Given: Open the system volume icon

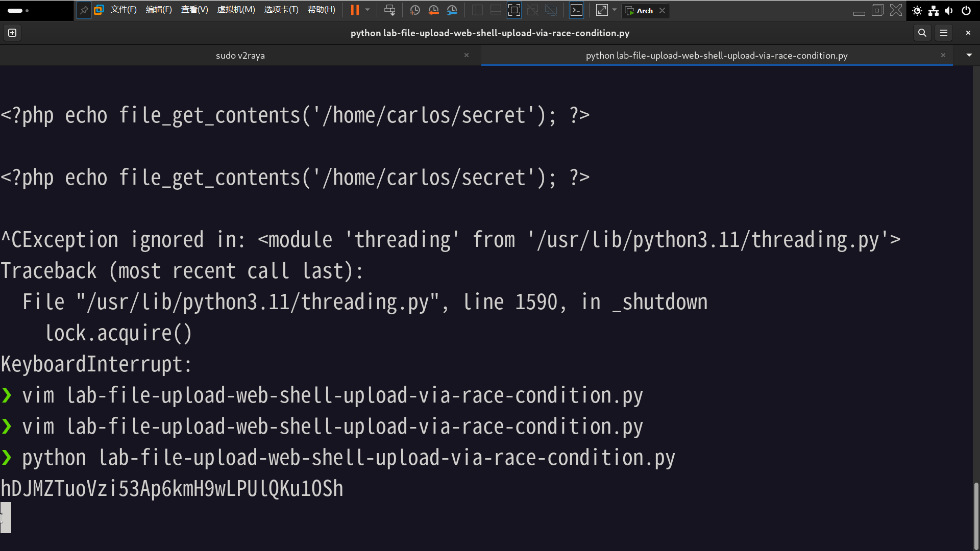Looking at the screenshot, I should click(x=949, y=11).
